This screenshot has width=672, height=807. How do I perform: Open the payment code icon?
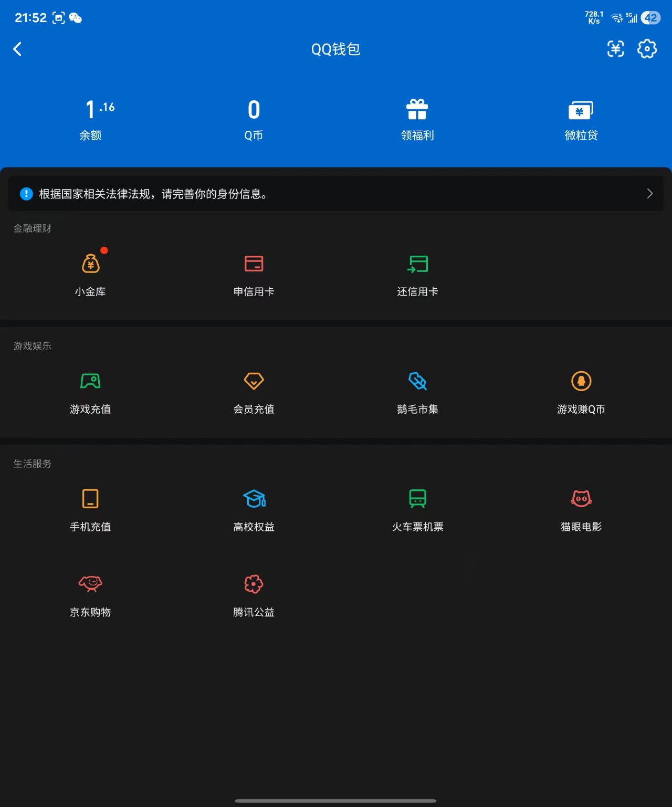tap(615, 48)
